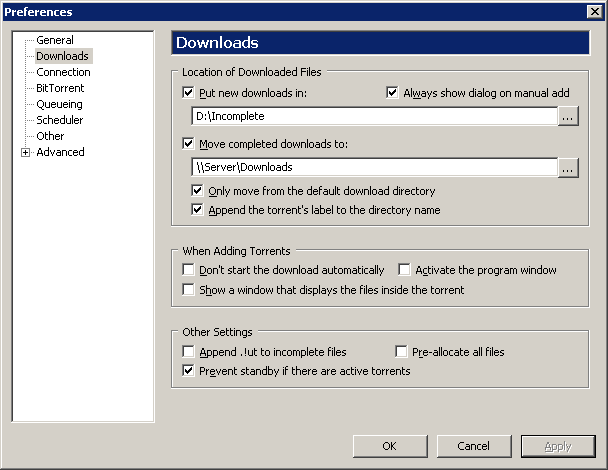Enable 'Don't start the download automatically'
This screenshot has height=470, width=608.
188,270
